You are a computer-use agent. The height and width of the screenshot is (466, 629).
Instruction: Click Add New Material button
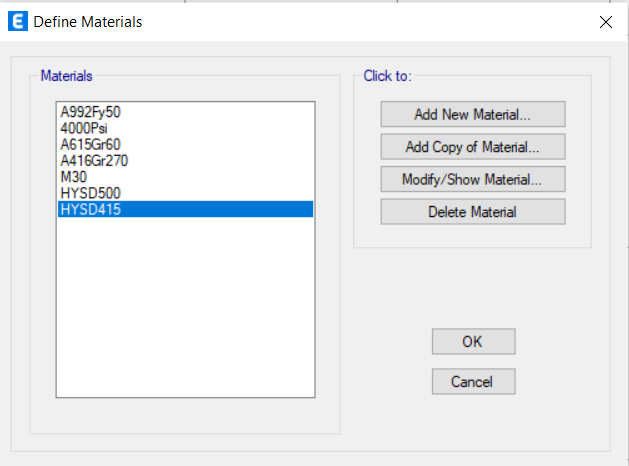pyautogui.click(x=473, y=114)
